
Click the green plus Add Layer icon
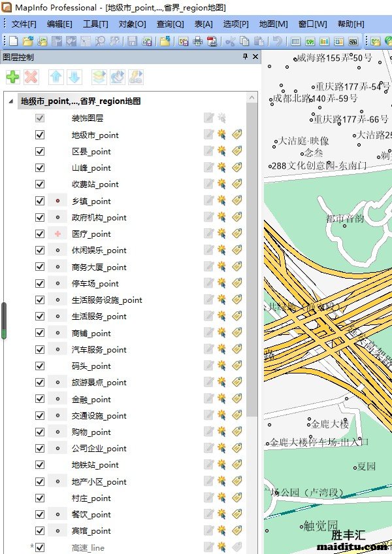pos(13,77)
